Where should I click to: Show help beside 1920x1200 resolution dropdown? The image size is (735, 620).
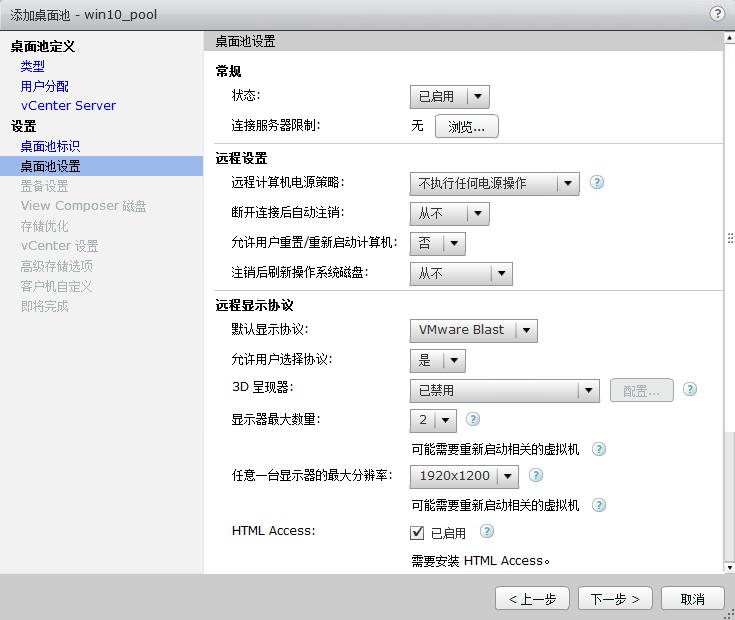point(536,476)
